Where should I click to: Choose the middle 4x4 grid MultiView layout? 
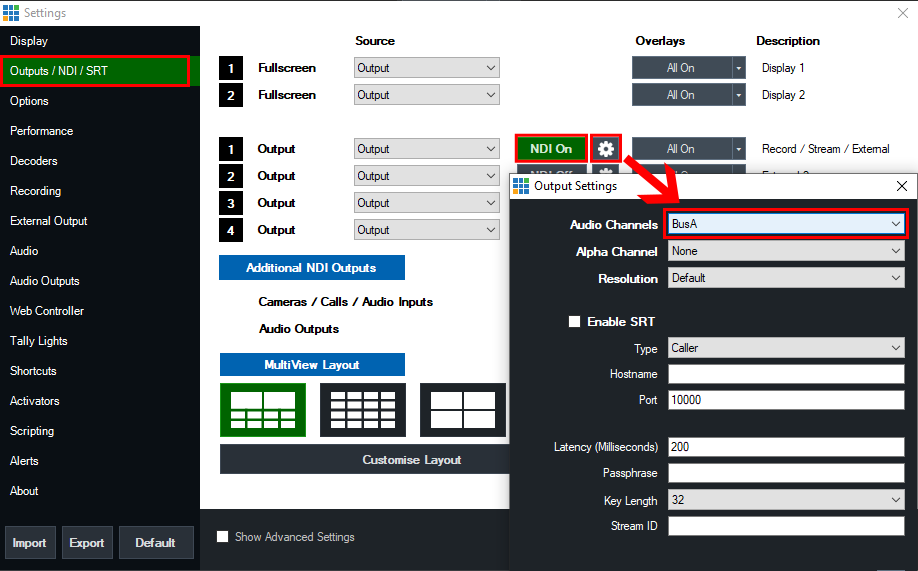(363, 410)
